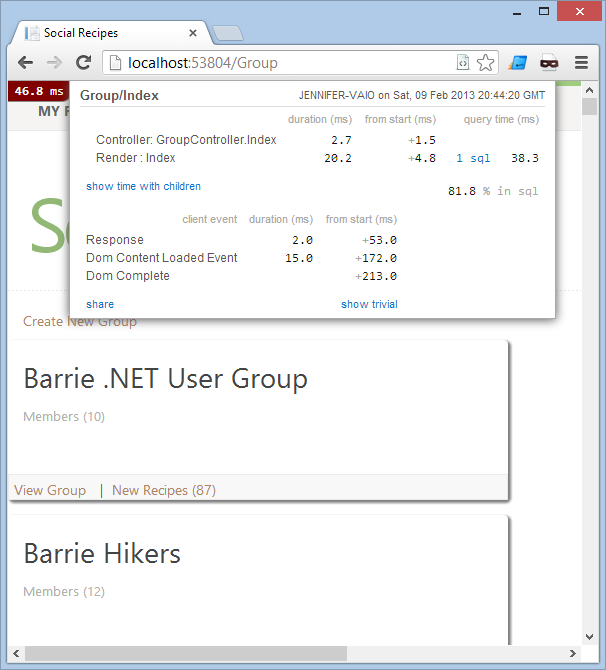
Task: Reload the page with the refresh icon
Action: click(x=84, y=63)
